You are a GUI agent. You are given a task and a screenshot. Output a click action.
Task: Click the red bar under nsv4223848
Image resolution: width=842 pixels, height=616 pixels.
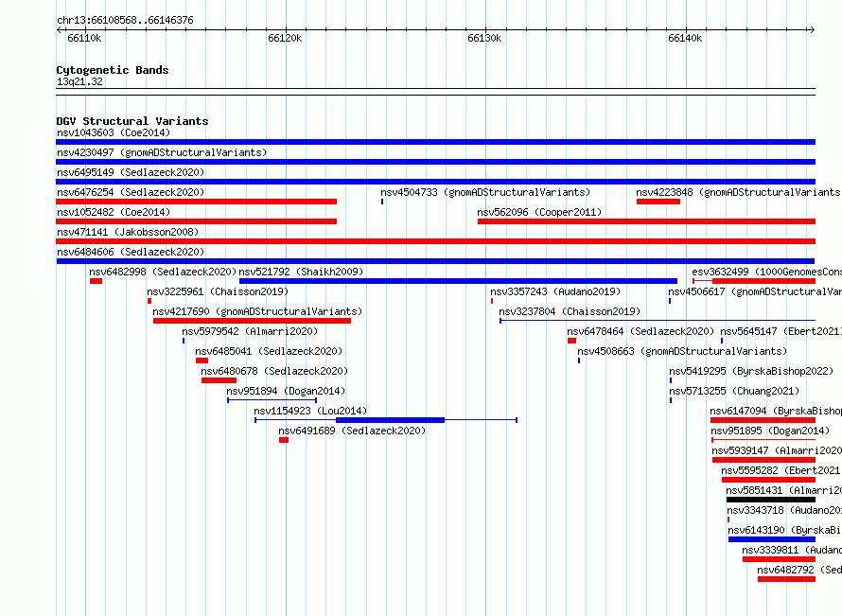pos(658,202)
